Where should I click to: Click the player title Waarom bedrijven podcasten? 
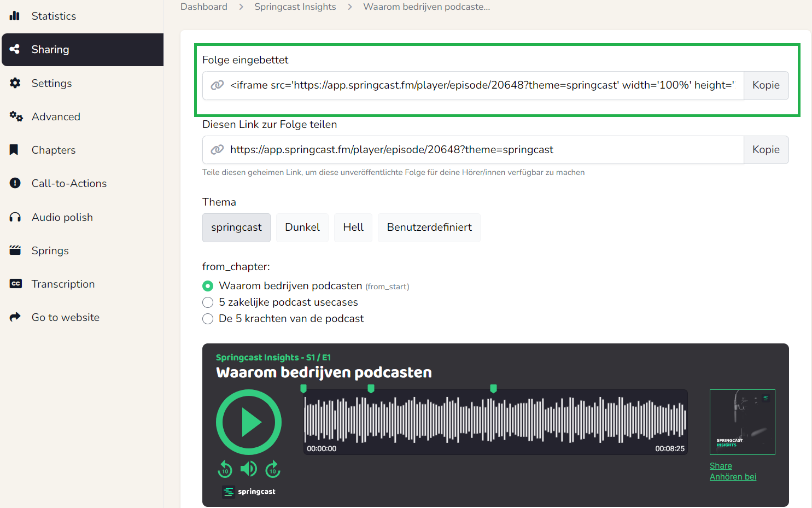pyautogui.click(x=324, y=372)
